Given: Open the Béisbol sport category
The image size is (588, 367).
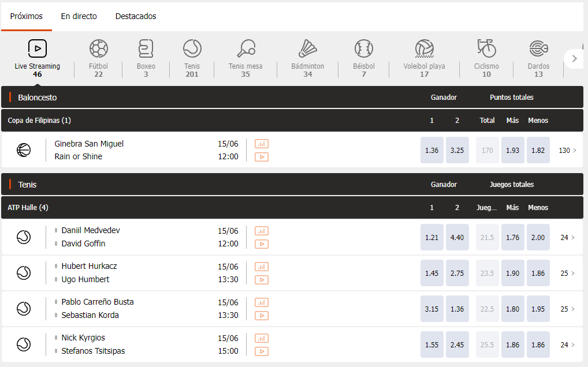Looking at the screenshot, I should pos(364,48).
